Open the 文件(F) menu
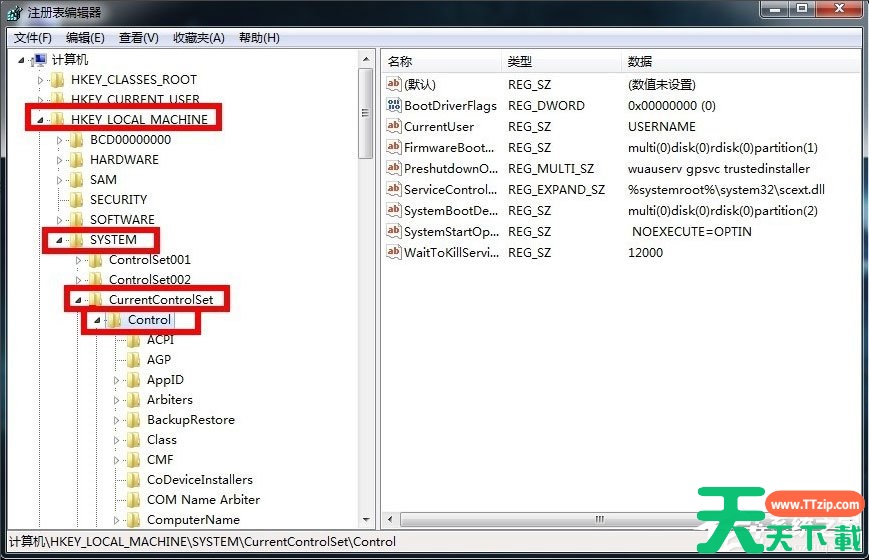869x560 pixels. 33,38
